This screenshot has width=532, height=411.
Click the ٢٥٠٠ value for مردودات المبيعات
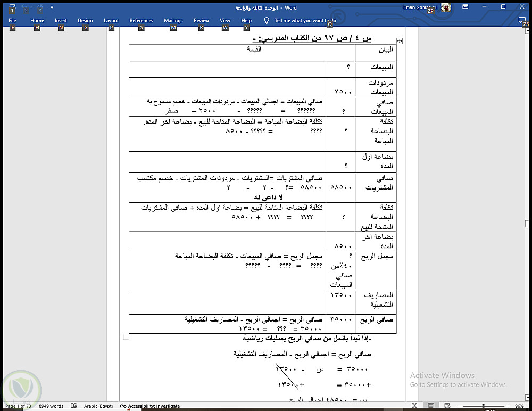[343, 92]
